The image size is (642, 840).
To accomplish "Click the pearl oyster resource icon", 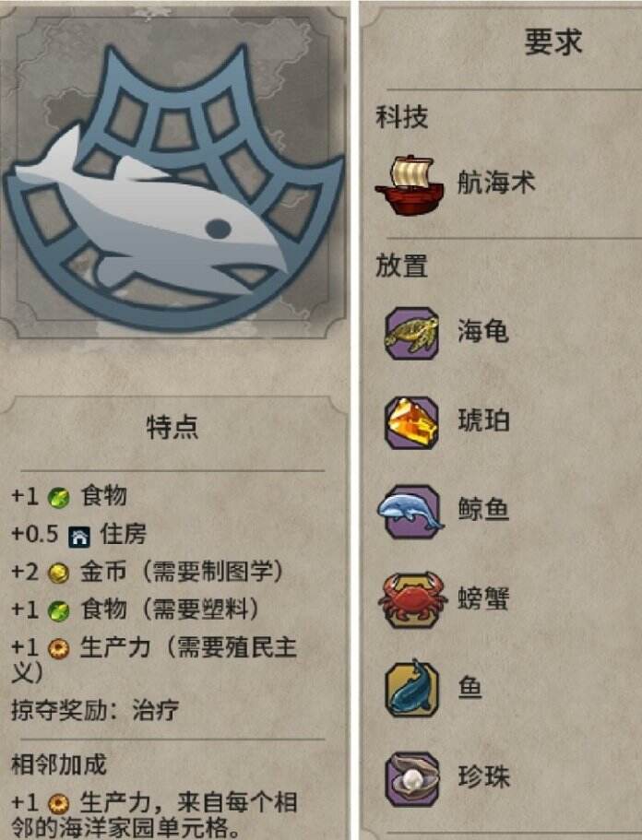I will click(x=411, y=778).
